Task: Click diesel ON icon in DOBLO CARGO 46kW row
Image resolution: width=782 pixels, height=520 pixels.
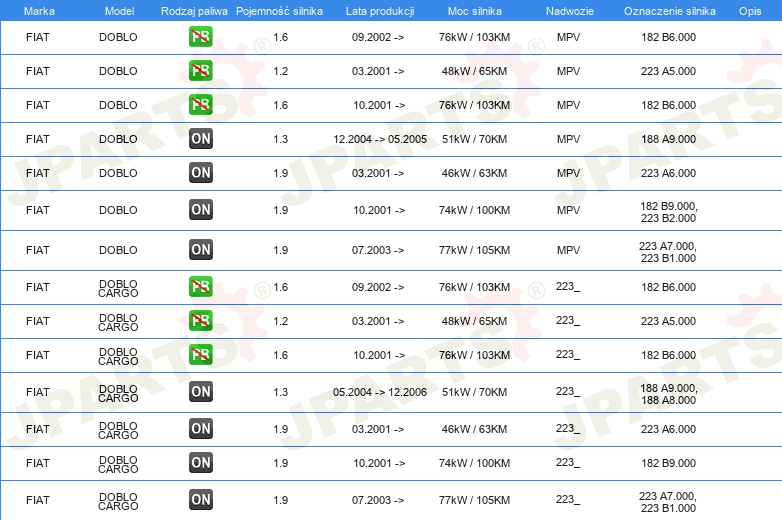Action: coord(200,428)
